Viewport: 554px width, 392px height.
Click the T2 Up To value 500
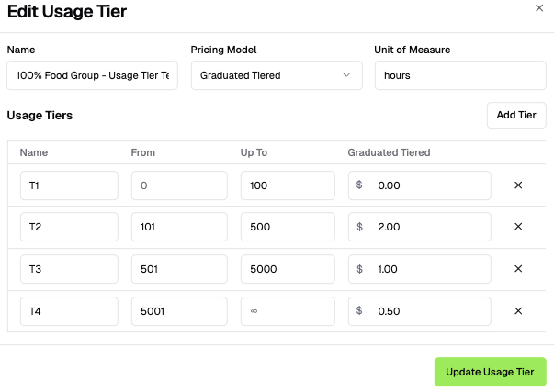point(288,227)
